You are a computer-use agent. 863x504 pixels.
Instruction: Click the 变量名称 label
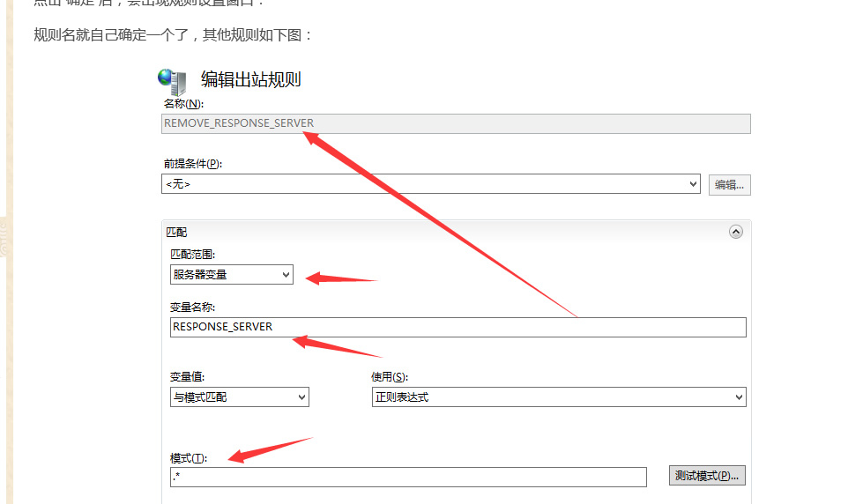click(192, 308)
